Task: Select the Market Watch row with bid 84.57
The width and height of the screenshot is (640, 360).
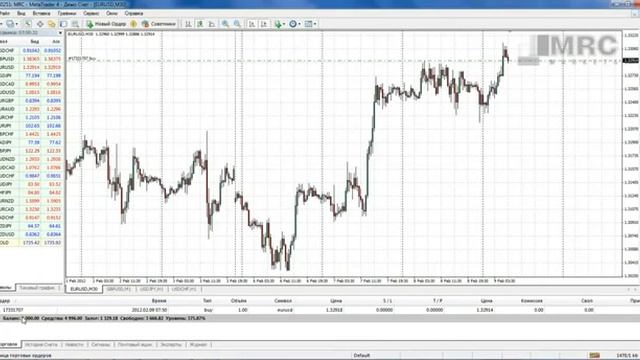Action: (31, 226)
